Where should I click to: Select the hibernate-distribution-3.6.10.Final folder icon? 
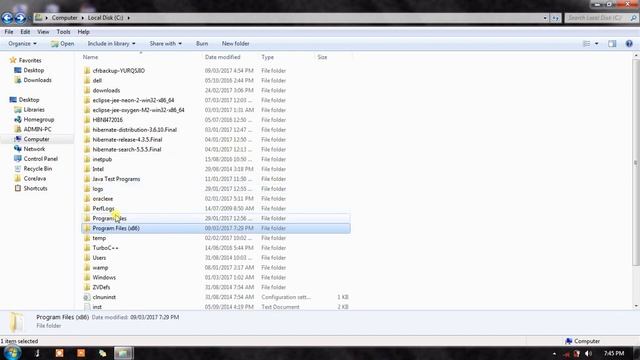87,130
